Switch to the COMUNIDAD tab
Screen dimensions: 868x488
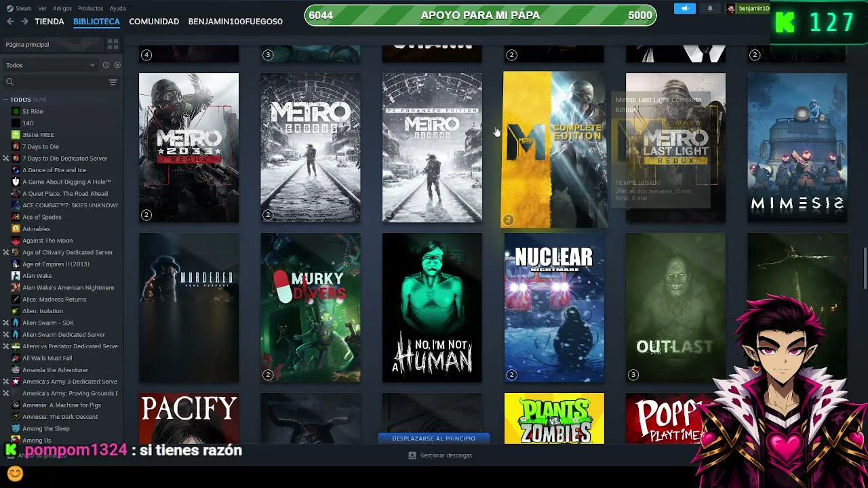[154, 22]
